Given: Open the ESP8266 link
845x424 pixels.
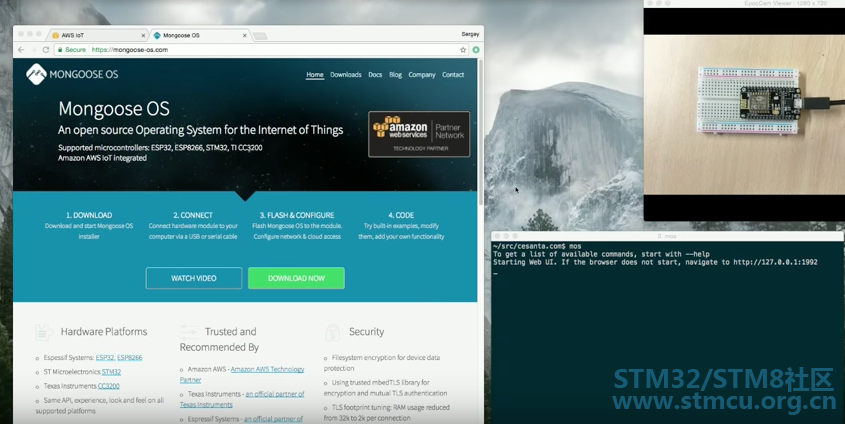Looking at the screenshot, I should point(130,358).
